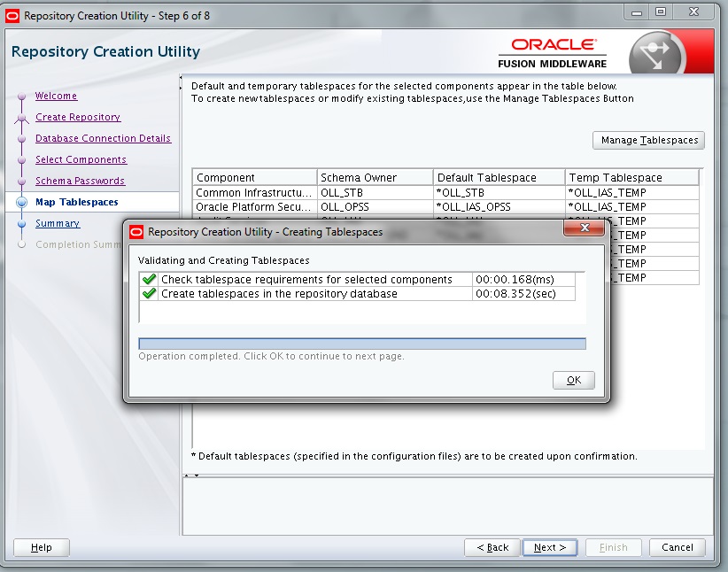Cancel the Repository Creation Utility wizard

coord(677,547)
